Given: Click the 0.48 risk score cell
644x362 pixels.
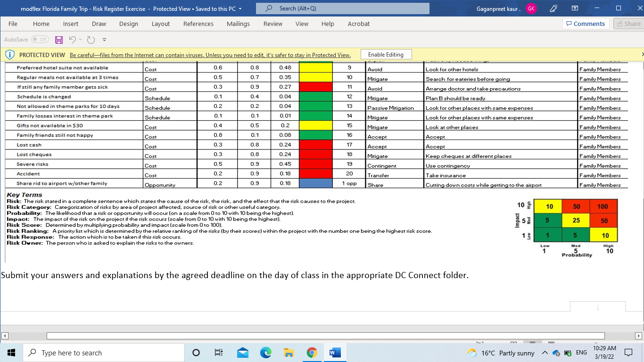Looking at the screenshot, I should click(x=285, y=68).
